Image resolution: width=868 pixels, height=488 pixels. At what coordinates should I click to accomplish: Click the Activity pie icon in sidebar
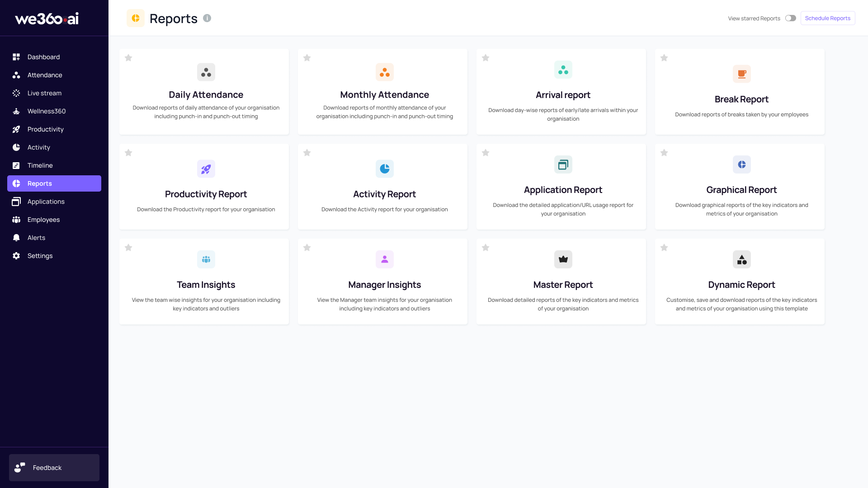pos(16,147)
